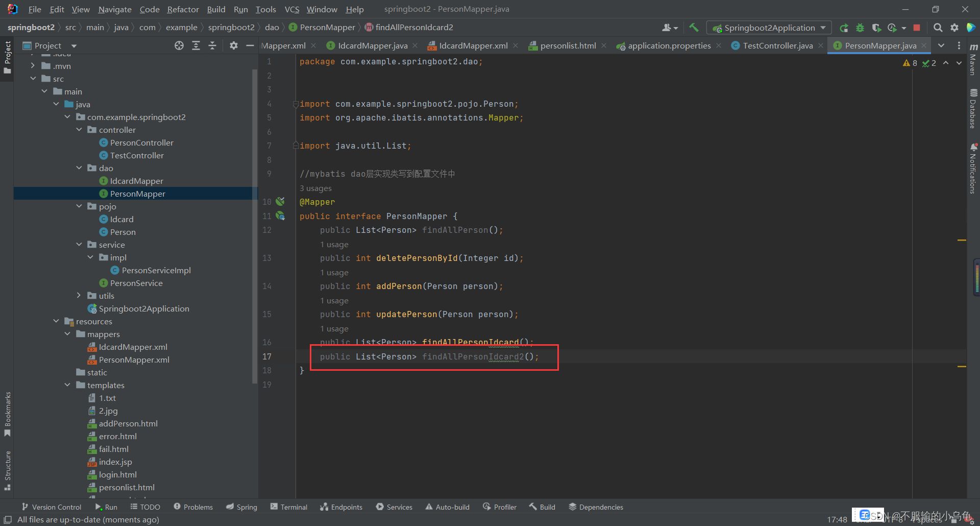Screen dimensions: 980x526
Task: Expand all in Project panel
Action: (196, 45)
